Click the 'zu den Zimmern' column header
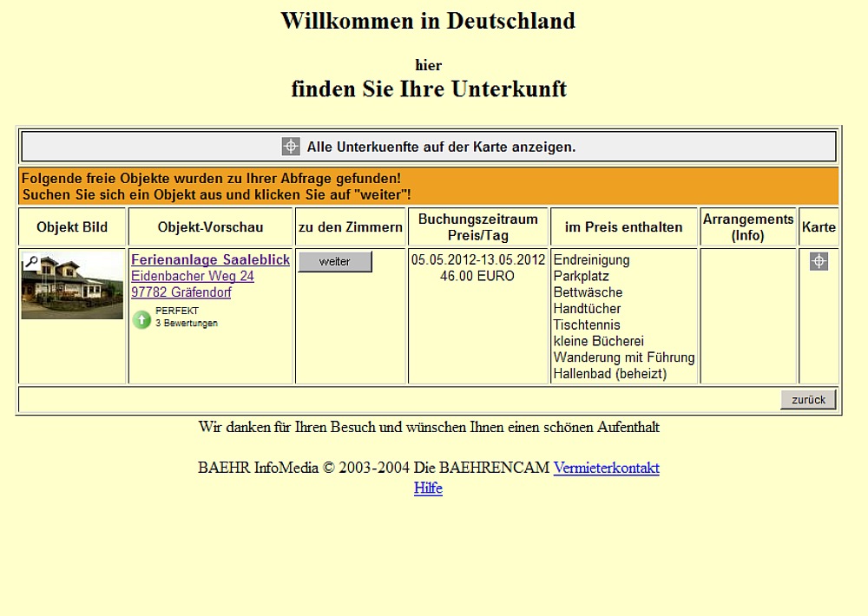 tap(351, 227)
